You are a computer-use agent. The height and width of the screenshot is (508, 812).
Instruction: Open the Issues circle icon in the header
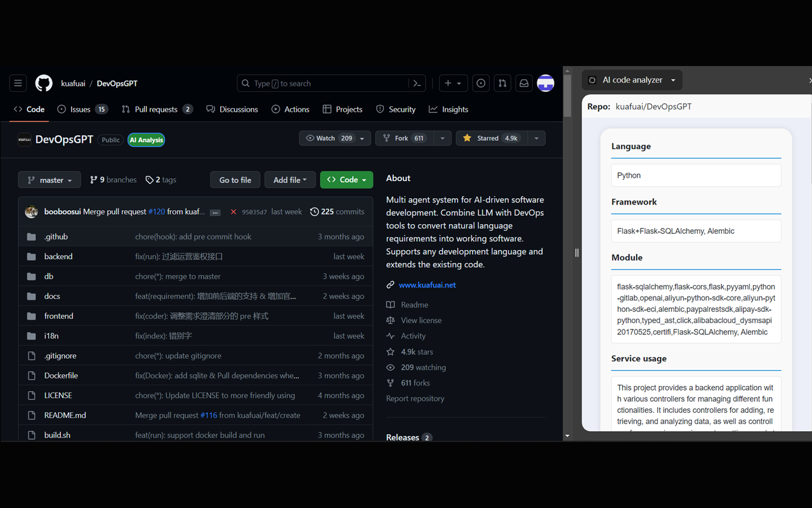point(481,83)
